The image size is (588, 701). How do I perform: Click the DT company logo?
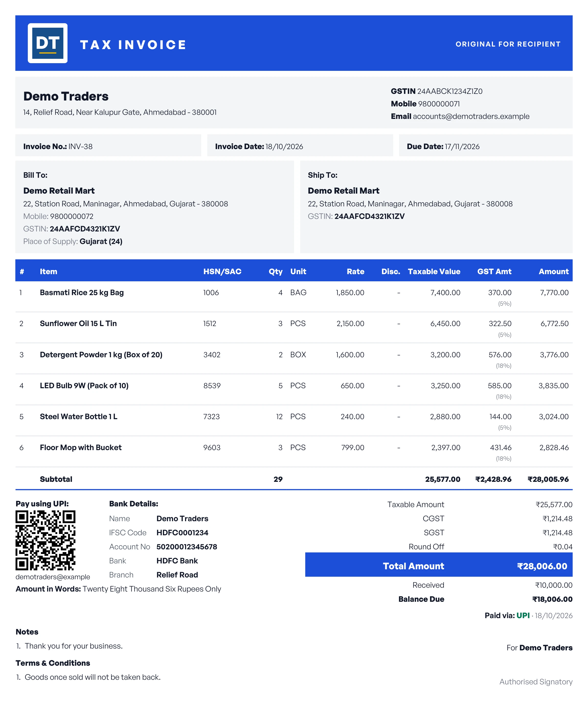[x=47, y=43]
